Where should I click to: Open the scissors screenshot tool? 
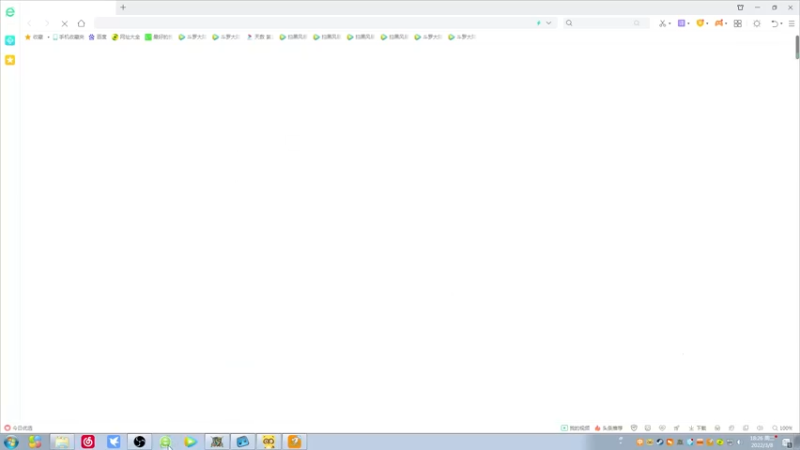(x=662, y=23)
